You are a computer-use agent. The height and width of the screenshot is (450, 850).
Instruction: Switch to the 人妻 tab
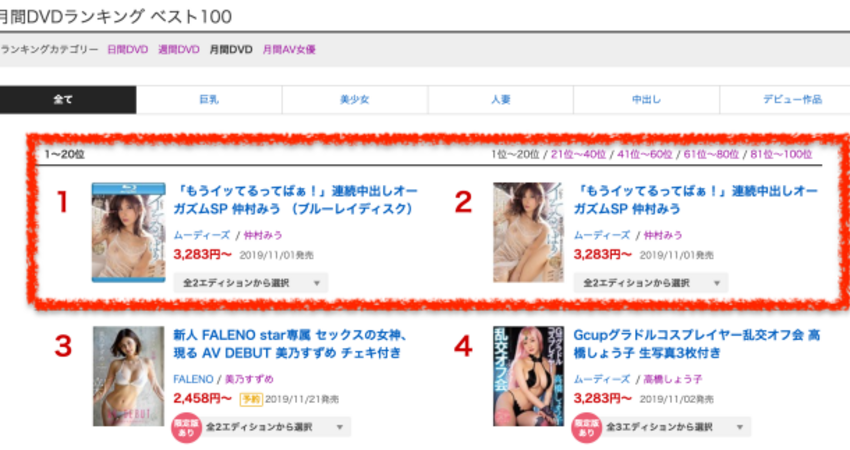[x=501, y=99]
